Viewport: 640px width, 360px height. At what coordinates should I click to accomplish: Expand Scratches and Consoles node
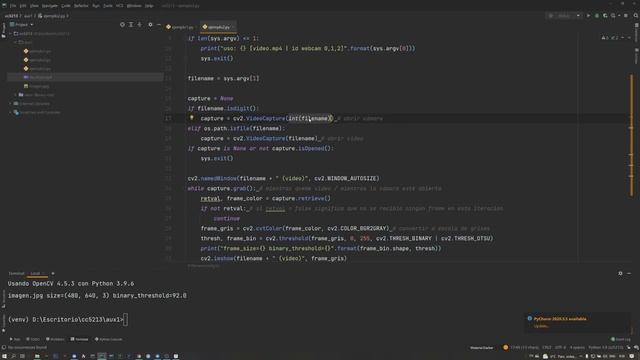click(x=11, y=112)
